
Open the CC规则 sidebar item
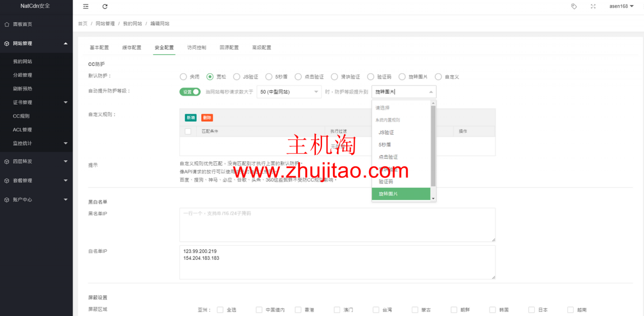point(30,116)
